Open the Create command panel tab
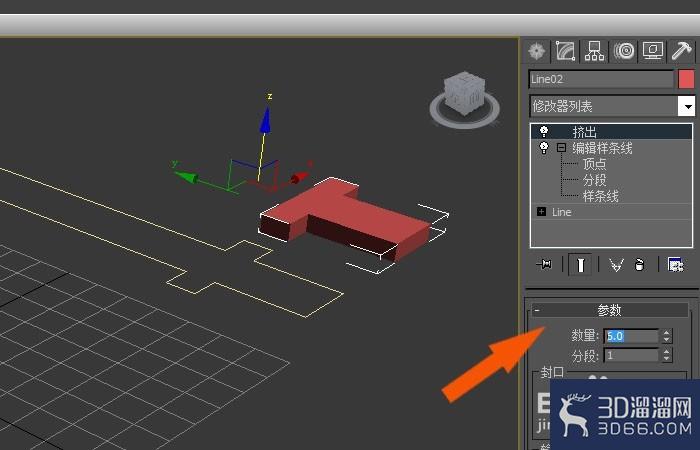The image size is (700, 450). [536, 50]
